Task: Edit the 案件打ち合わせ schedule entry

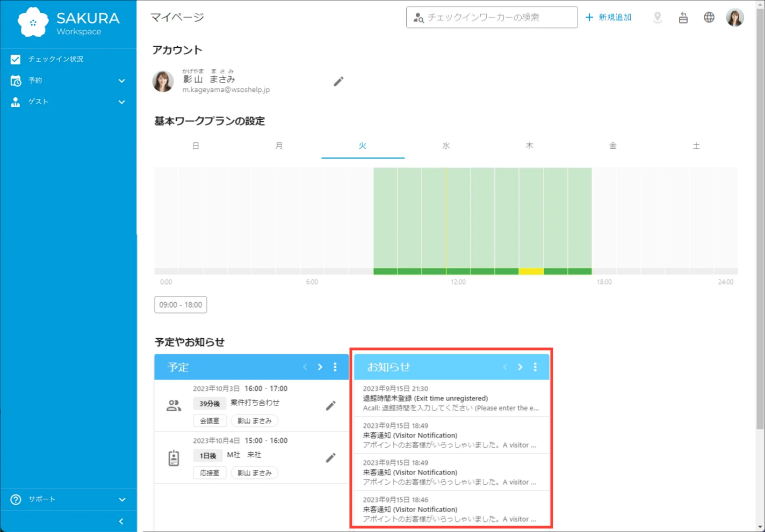Action: tap(330, 406)
